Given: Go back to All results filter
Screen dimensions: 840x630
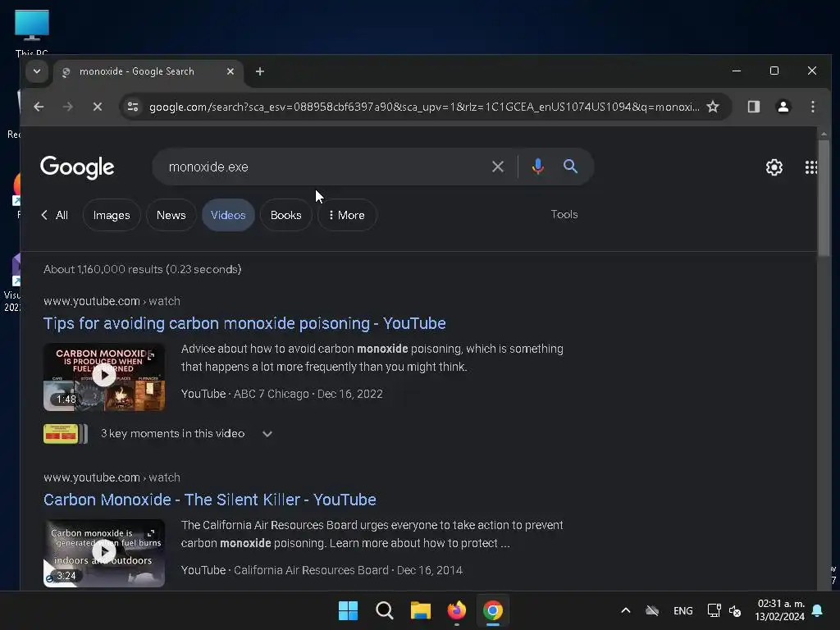Looking at the screenshot, I should pos(55,215).
